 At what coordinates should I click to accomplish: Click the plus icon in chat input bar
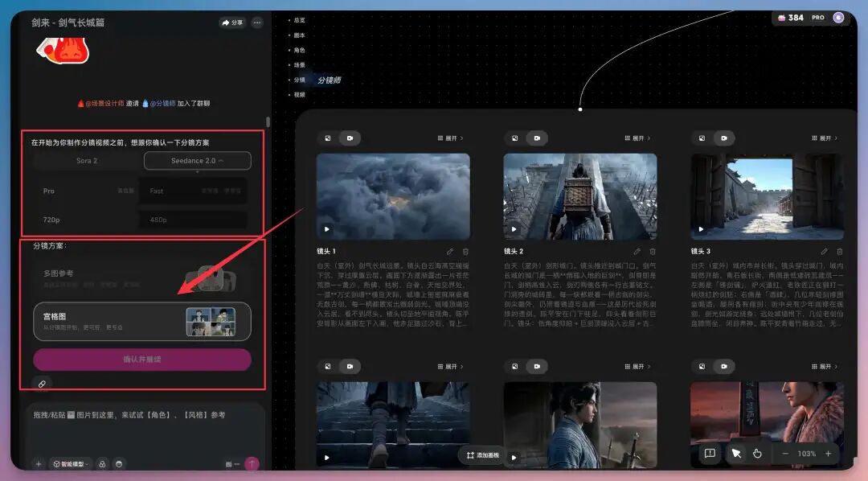(x=39, y=464)
